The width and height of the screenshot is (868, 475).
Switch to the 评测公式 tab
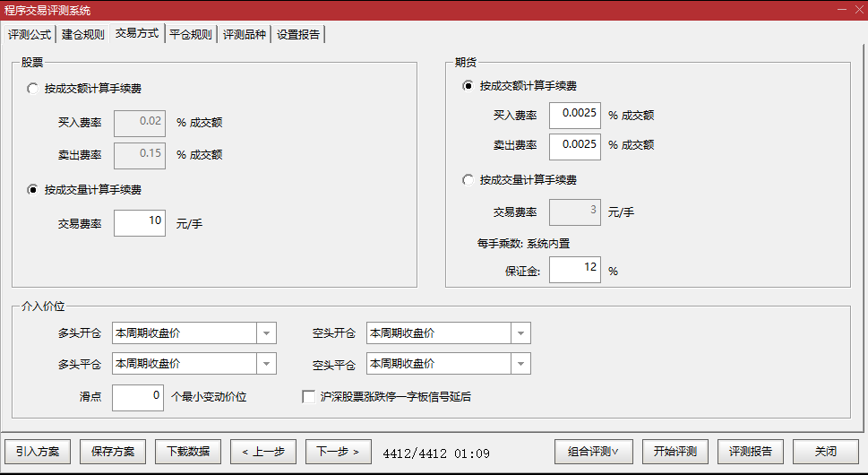point(30,35)
